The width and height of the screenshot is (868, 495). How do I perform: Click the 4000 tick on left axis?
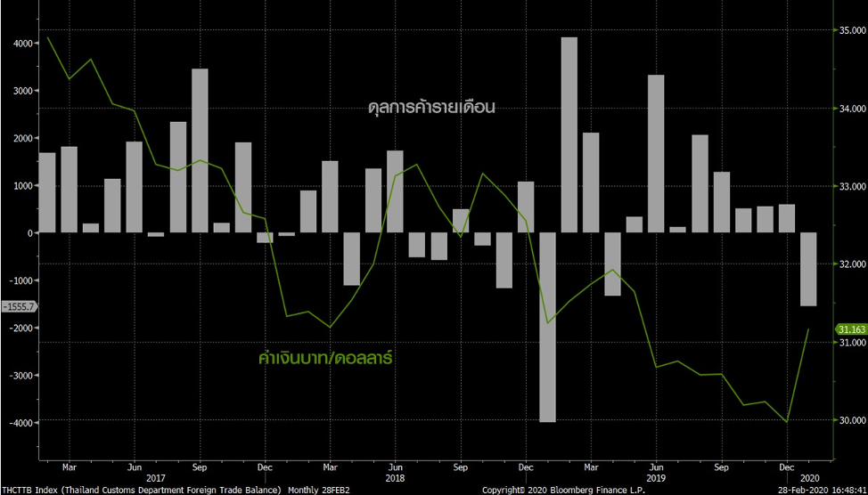20,44
